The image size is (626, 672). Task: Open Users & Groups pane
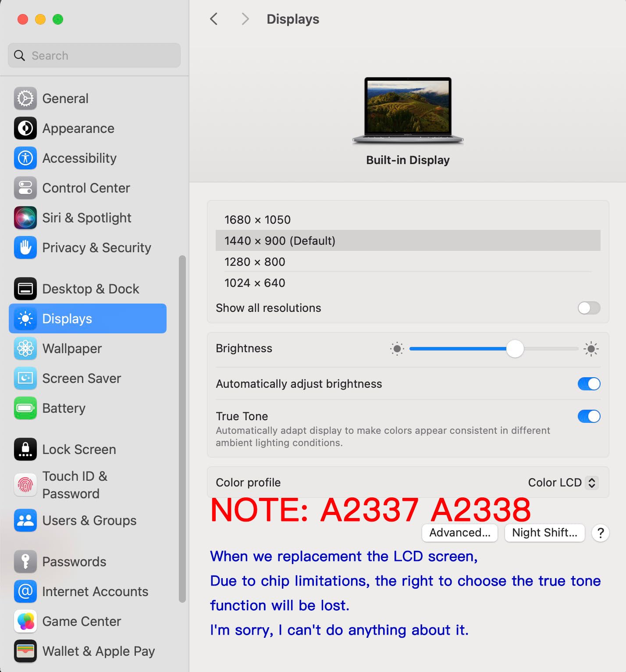click(x=89, y=520)
